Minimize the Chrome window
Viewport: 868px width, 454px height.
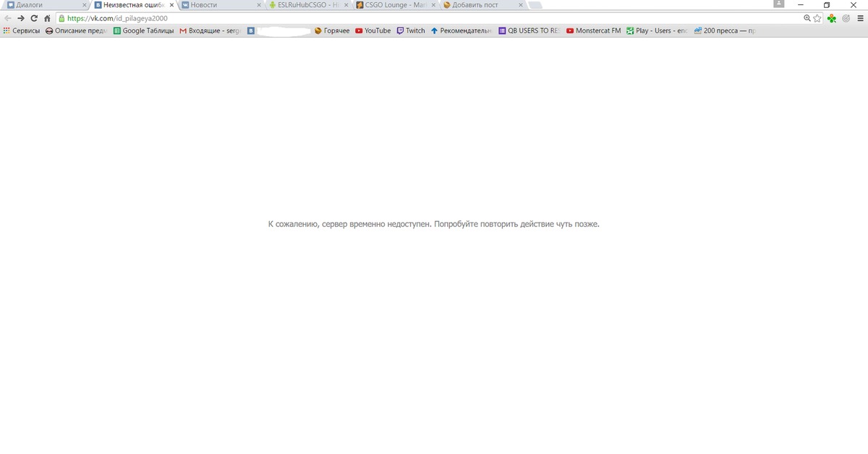pyautogui.click(x=801, y=4)
